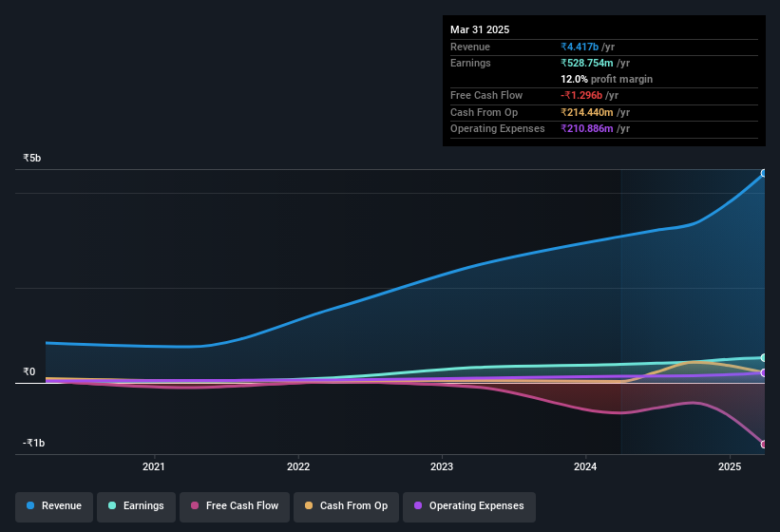Click the Operating Expenses tooltip label
This screenshot has width=780, height=532.
(498, 129)
